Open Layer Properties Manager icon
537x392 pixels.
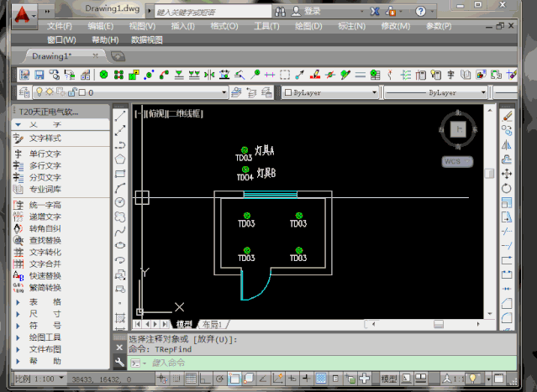point(24,92)
